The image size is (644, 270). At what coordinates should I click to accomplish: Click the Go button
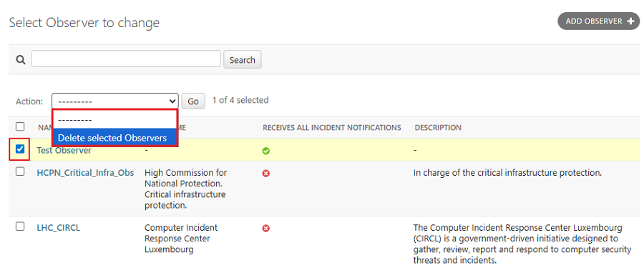coord(193,101)
